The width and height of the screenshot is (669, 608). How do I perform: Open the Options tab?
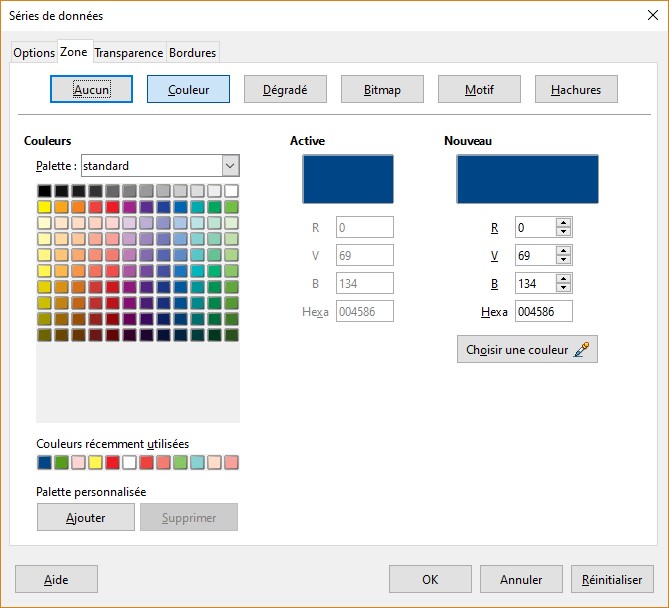tap(34, 53)
